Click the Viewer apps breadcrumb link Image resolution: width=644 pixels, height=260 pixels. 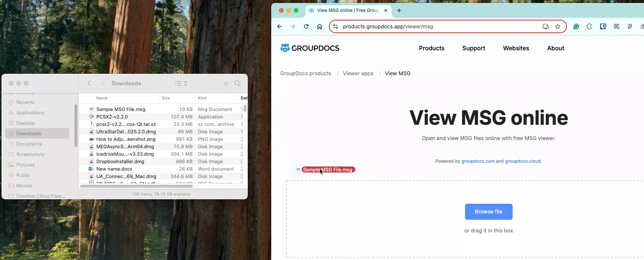pyautogui.click(x=358, y=73)
